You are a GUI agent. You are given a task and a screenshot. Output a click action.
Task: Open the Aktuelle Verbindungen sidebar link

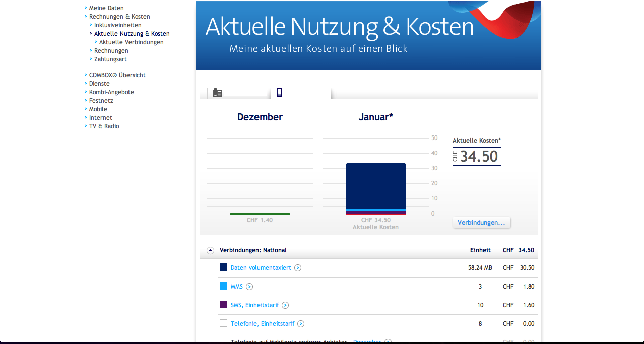tap(131, 42)
